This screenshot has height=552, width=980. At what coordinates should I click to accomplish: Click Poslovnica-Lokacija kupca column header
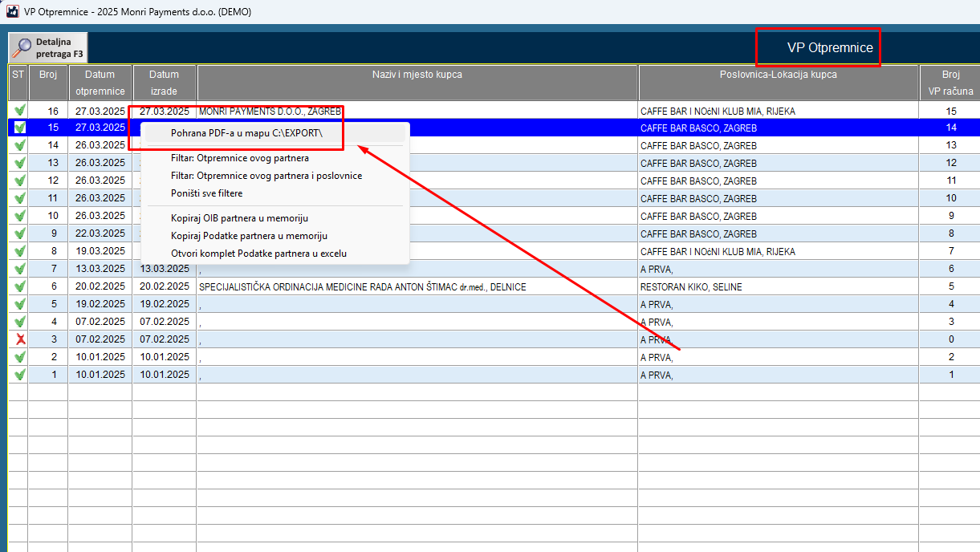[x=779, y=83]
